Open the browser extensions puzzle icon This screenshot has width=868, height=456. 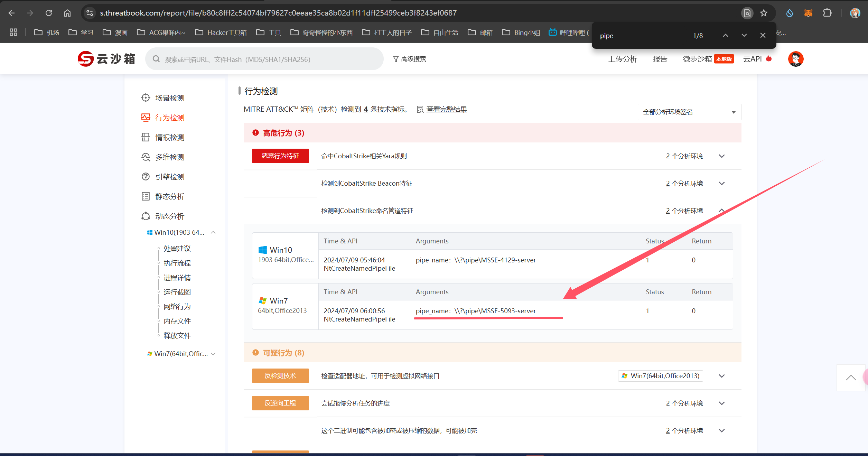pos(827,13)
